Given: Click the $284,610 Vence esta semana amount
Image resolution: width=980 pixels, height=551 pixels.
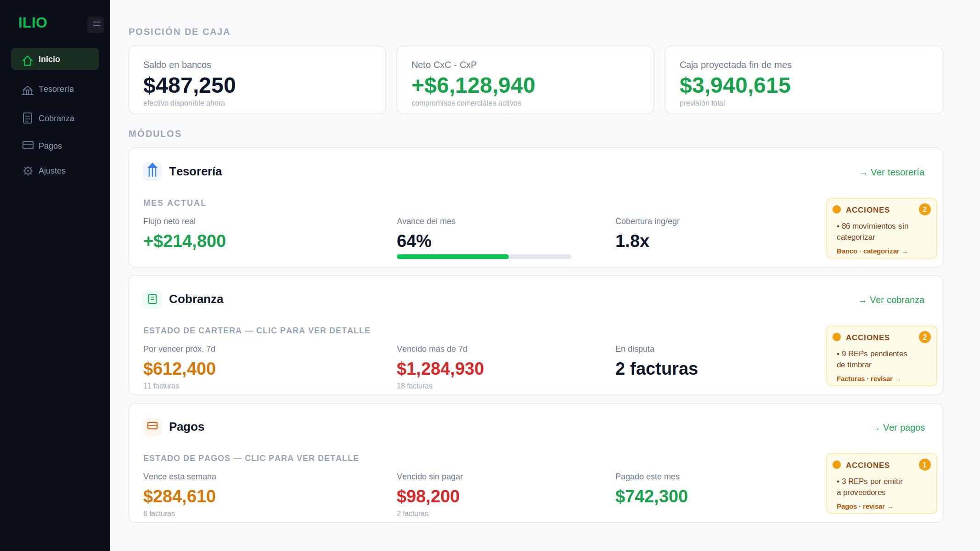Looking at the screenshot, I should coord(180,496).
